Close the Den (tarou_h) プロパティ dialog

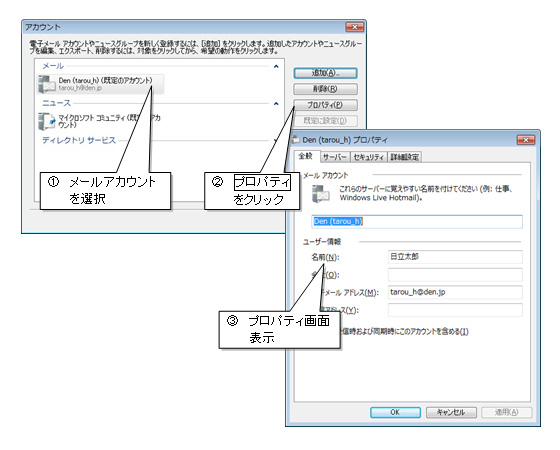tap(526, 140)
